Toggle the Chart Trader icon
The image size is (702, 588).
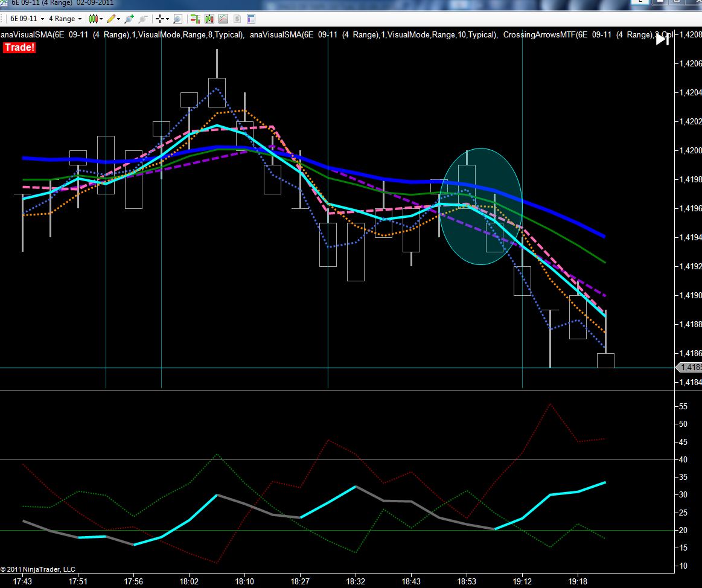point(195,19)
